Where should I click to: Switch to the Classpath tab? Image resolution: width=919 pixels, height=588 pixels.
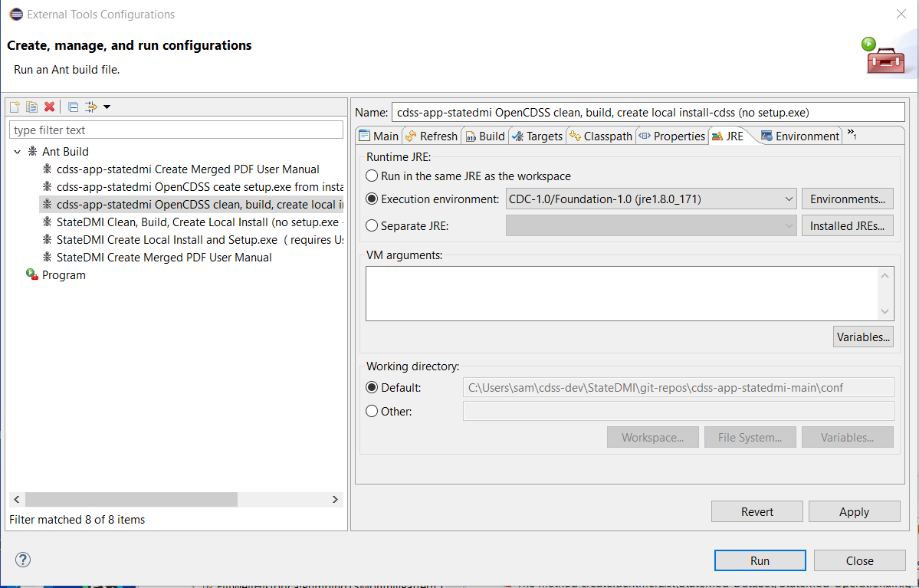tap(602, 136)
